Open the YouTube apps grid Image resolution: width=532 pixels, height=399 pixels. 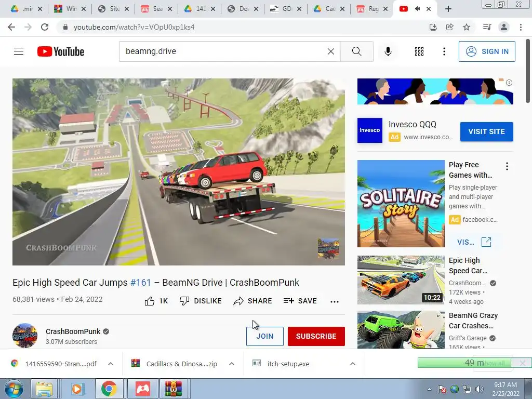click(x=419, y=51)
